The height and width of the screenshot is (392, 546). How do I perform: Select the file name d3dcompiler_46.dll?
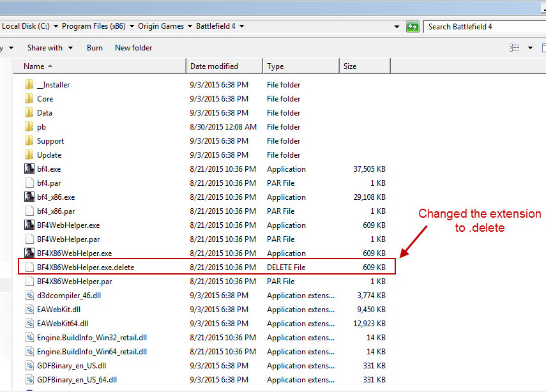[69, 296]
